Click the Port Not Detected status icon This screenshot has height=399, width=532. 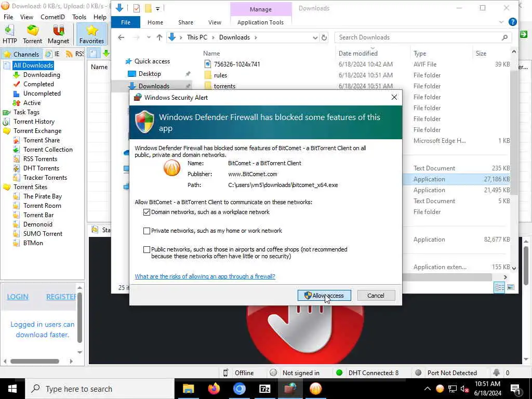point(418,373)
